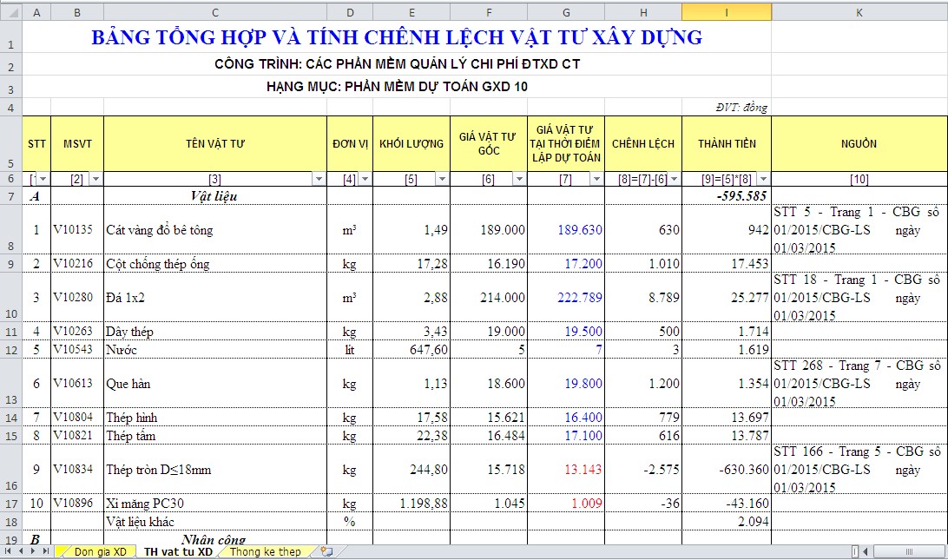The image size is (948, 560).
Task: Open filter for Thành tiền column [9]
Action: point(762,179)
